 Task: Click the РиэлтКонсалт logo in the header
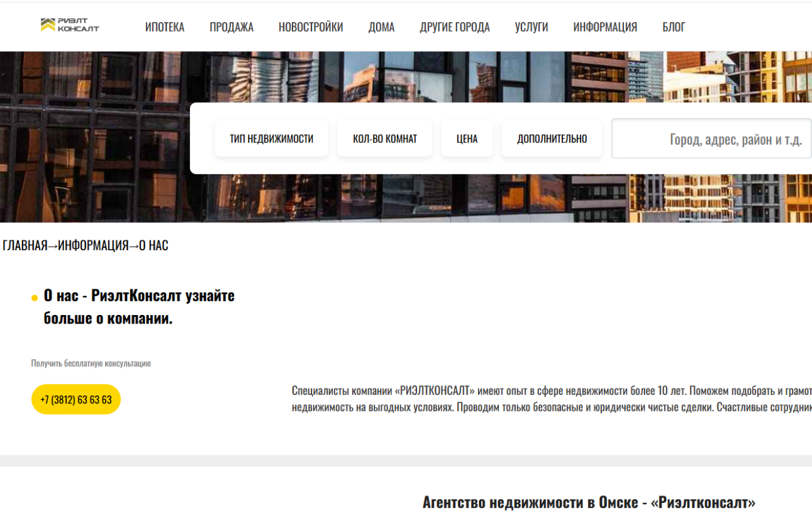coord(70,25)
